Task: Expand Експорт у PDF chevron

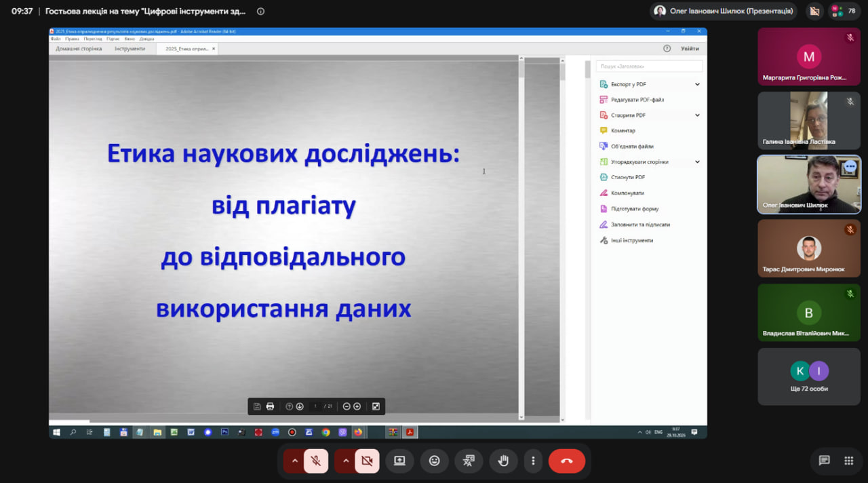Action: click(697, 84)
